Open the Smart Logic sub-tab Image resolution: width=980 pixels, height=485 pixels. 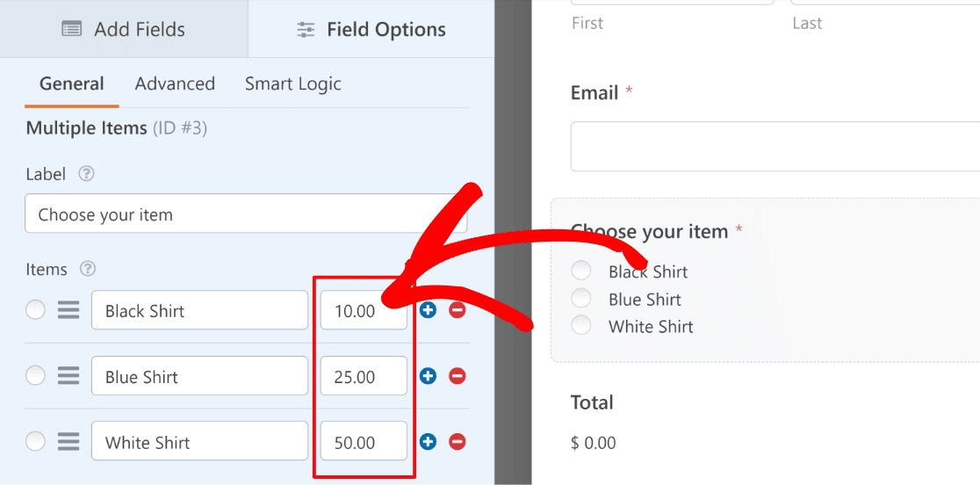(x=293, y=83)
